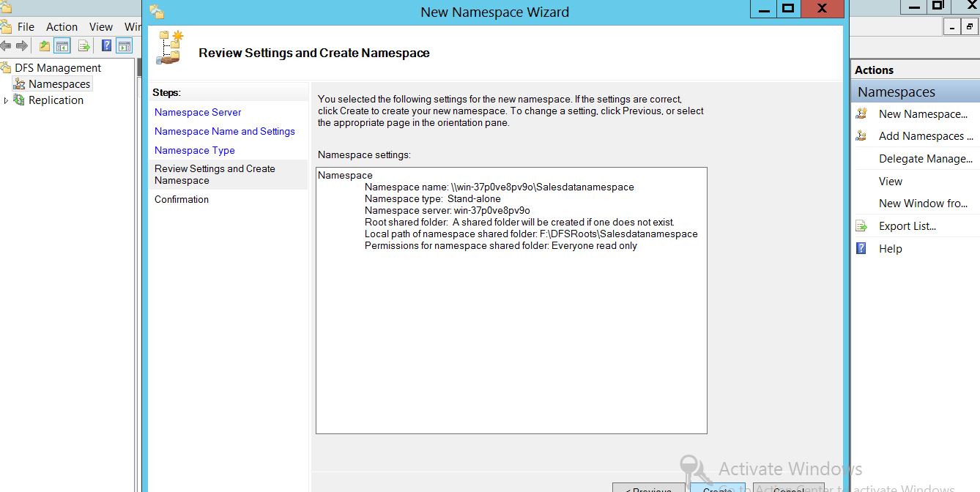
Task: Click the Up One Level folder icon
Action: [45, 46]
